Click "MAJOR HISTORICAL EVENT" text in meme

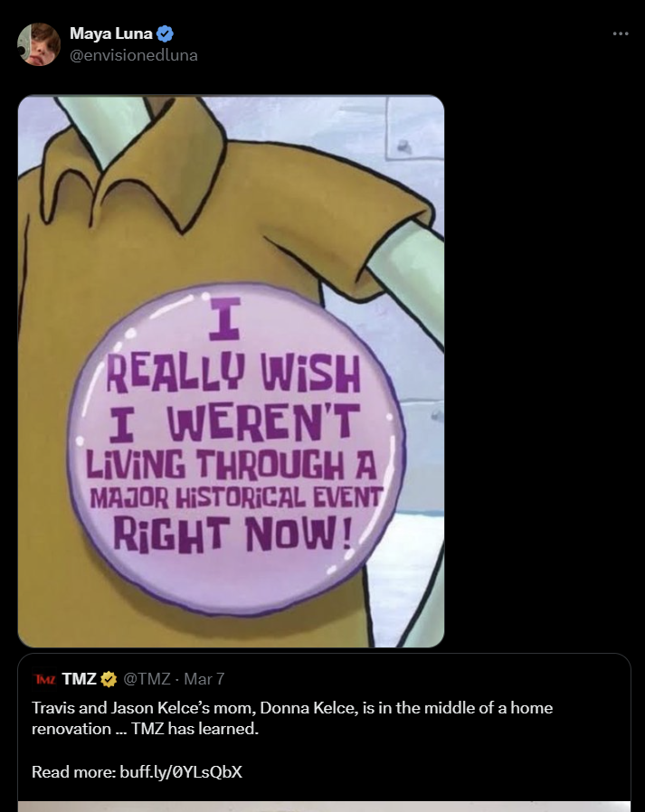click(235, 496)
